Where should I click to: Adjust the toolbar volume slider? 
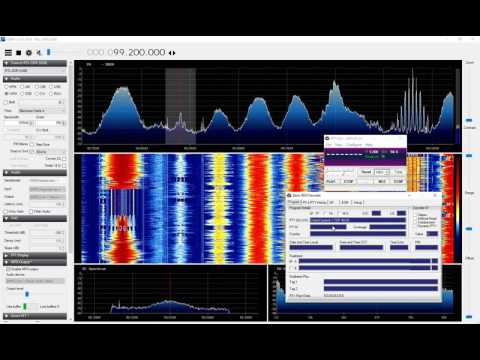tap(49, 52)
